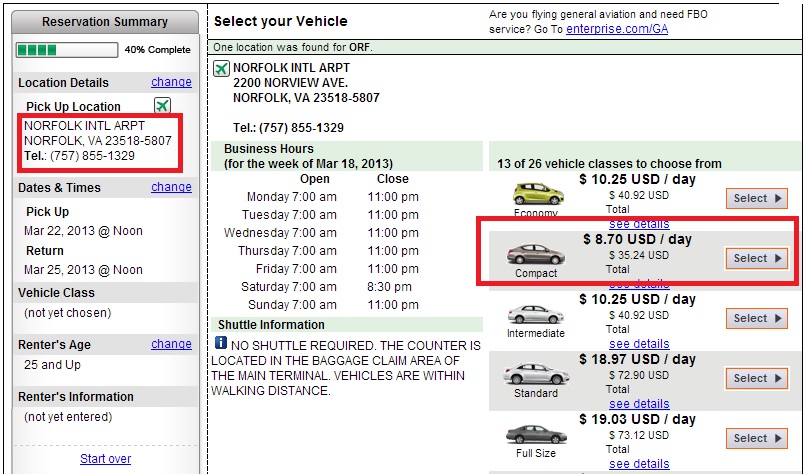Click the green Economy car image
Image resolution: width=806 pixels, height=474 pixels.
pos(538,194)
